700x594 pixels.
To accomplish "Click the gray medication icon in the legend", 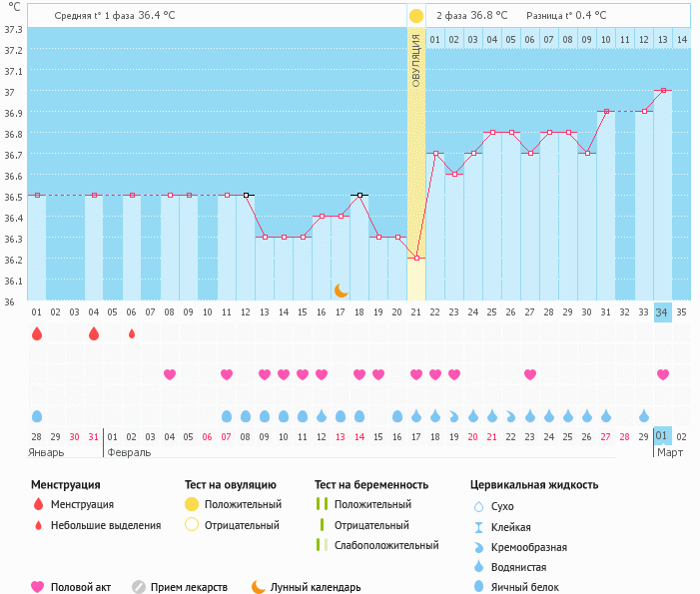I will click(139, 587).
